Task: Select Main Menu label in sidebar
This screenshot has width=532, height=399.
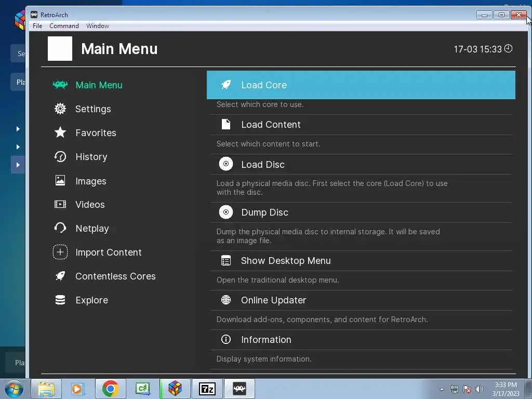Action: click(99, 85)
